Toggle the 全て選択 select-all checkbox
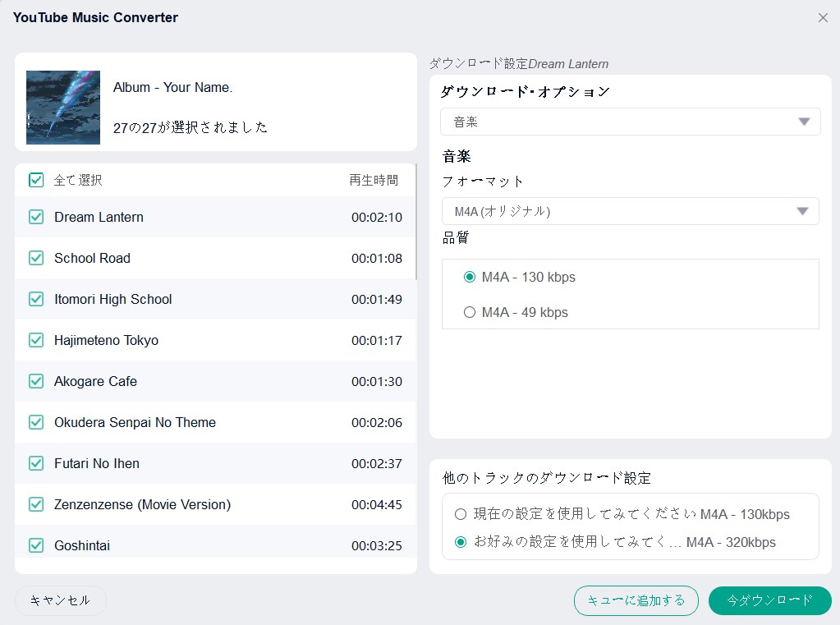The width and height of the screenshot is (840, 625). click(36, 180)
